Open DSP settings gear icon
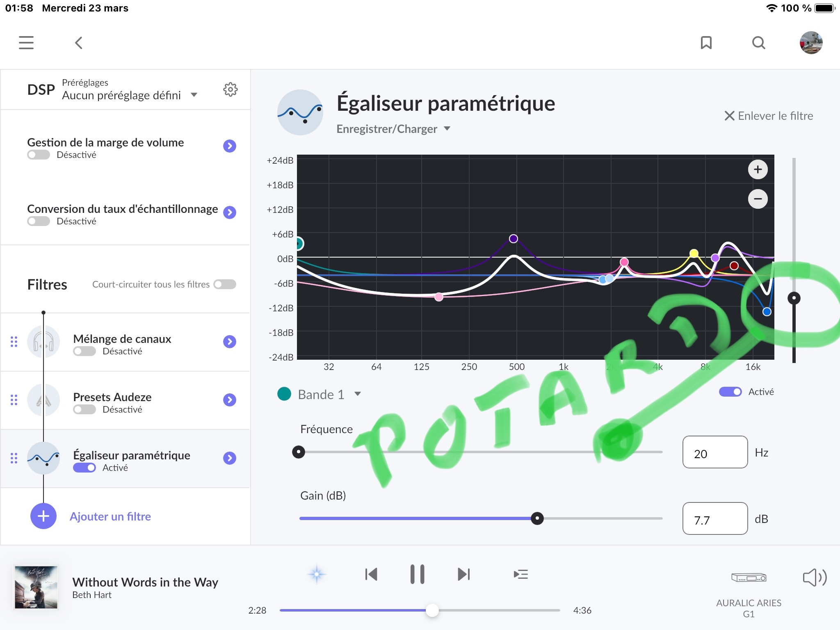This screenshot has width=840, height=630. tap(230, 89)
